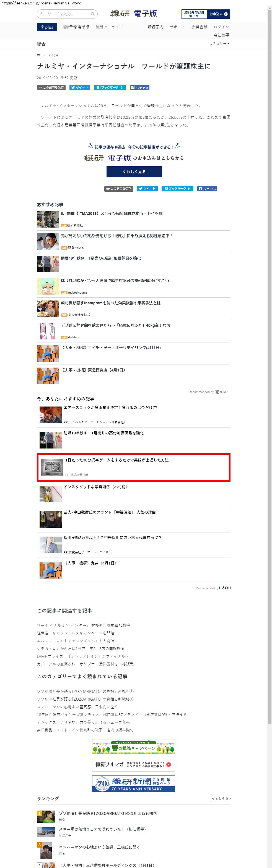Click the くわしく見る button

pyautogui.click(x=134, y=172)
